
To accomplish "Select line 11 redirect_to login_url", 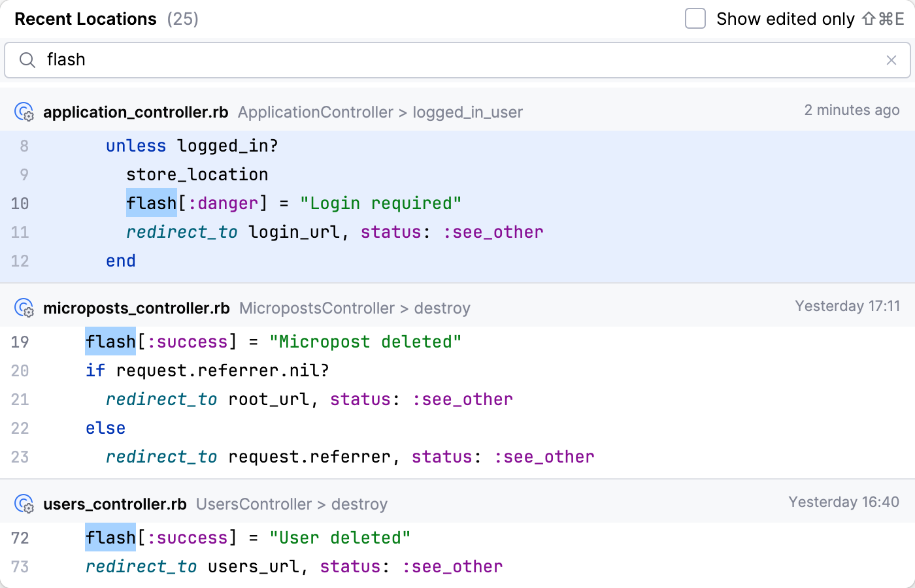I will point(335,233).
